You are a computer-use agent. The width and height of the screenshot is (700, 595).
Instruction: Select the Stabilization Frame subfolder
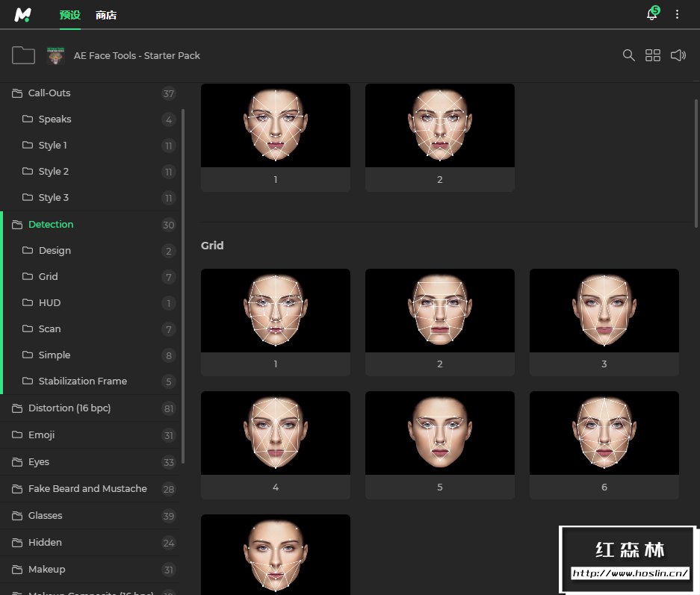tap(82, 381)
